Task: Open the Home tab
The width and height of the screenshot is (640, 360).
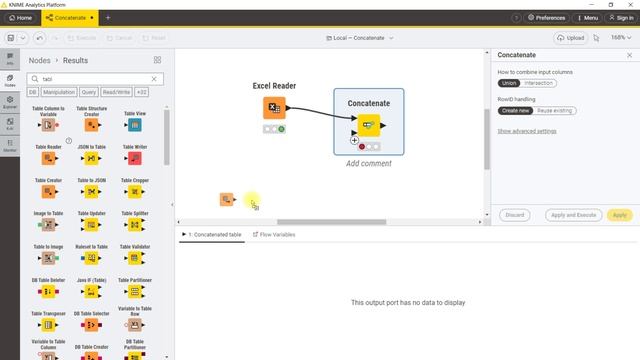Action: point(20,18)
